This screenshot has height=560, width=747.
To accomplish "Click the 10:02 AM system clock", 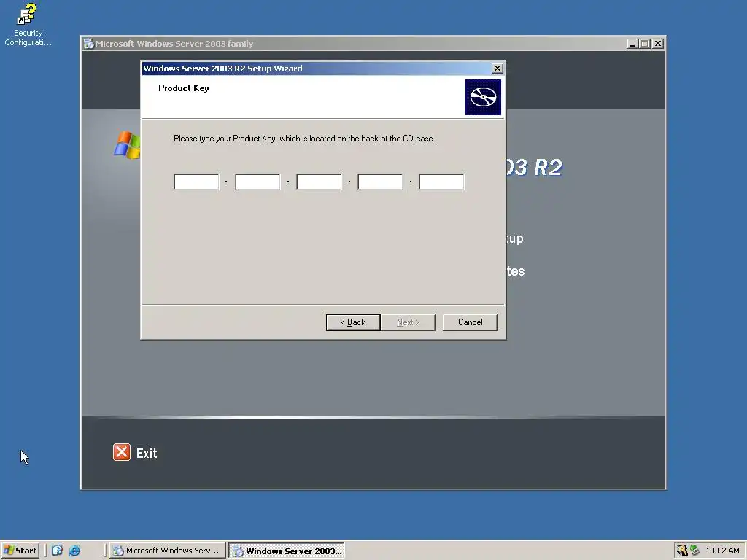I will 722,551.
